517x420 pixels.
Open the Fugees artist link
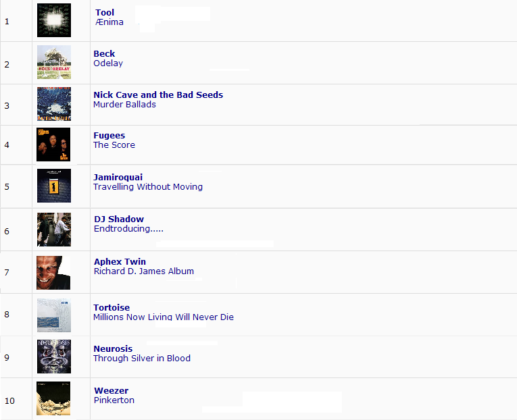pos(109,136)
